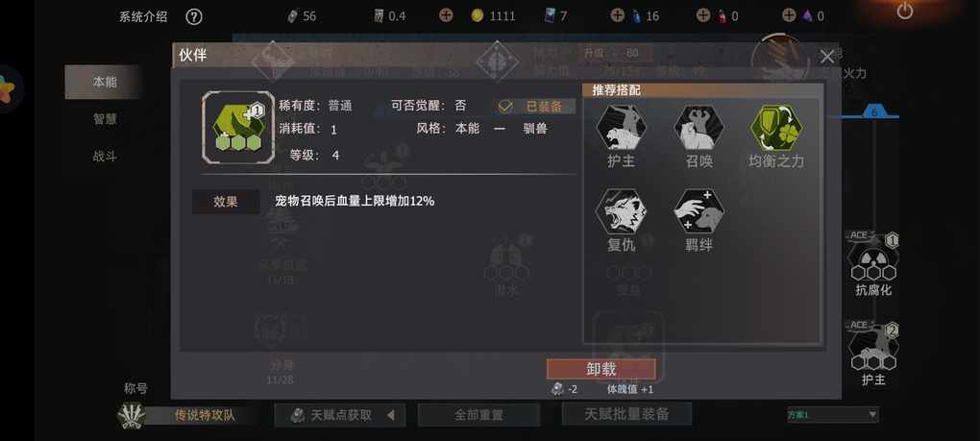Close the 伙伴 dialog with X
980x441 pixels.
(x=827, y=57)
